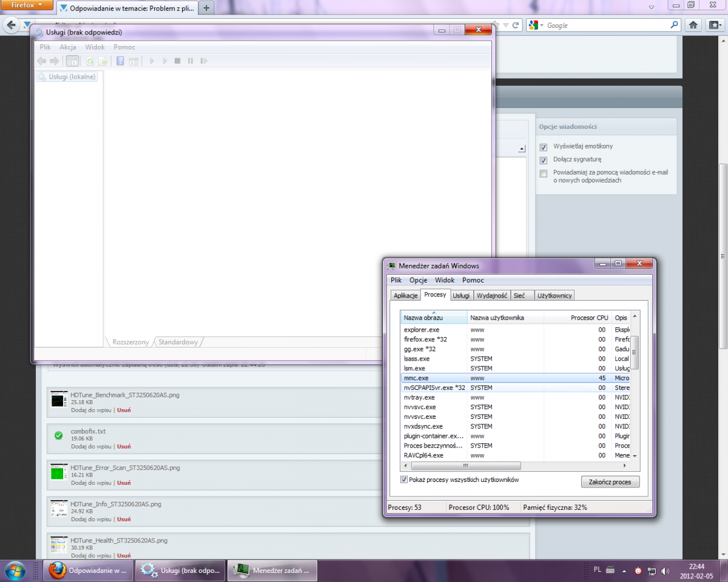Click Restart service icon in Usługi toolbar
The height and width of the screenshot is (582, 728).
204,61
